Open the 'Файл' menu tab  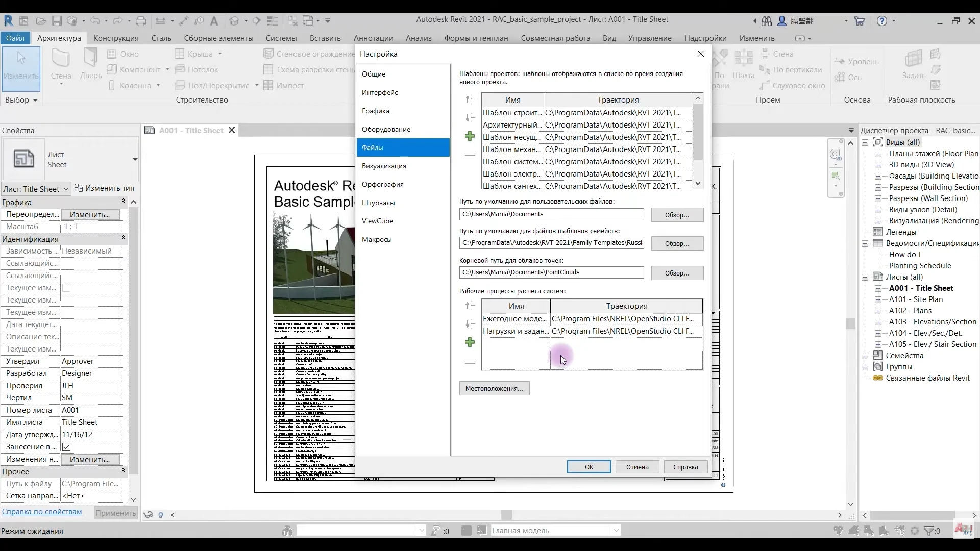15,38
